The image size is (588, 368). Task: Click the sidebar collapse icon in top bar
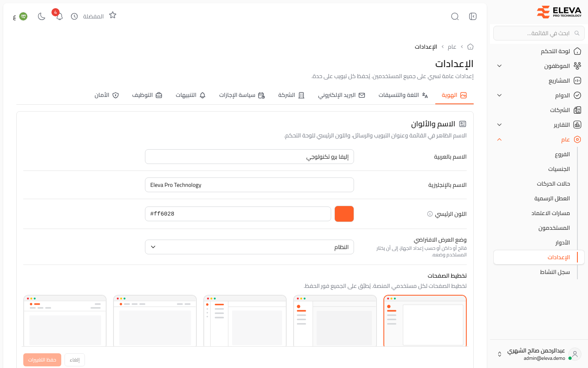473,16
